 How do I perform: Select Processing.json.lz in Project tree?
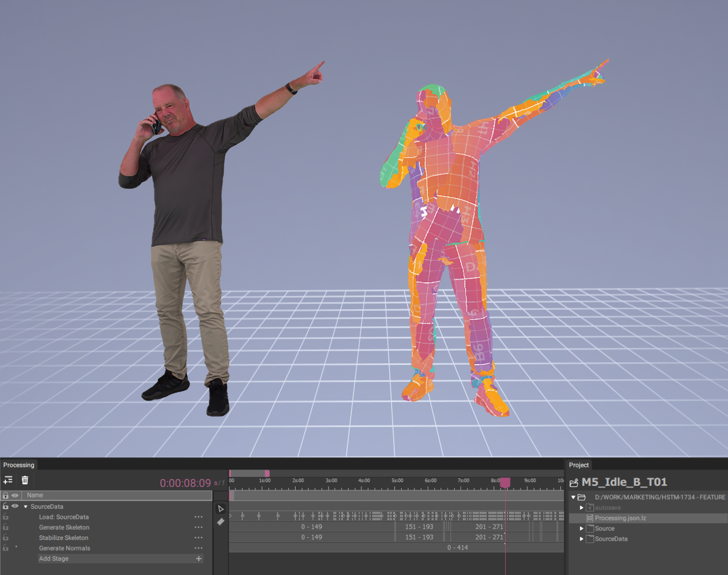(648, 518)
